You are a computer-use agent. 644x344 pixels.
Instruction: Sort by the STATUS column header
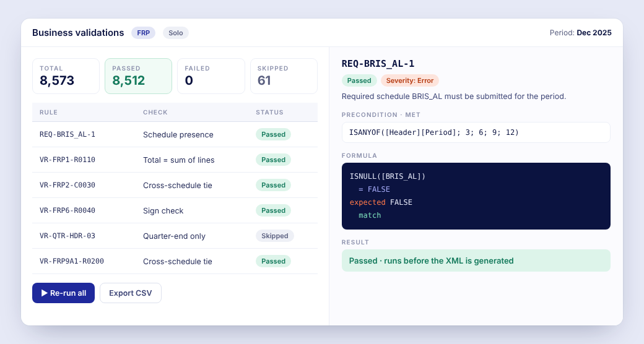269,112
